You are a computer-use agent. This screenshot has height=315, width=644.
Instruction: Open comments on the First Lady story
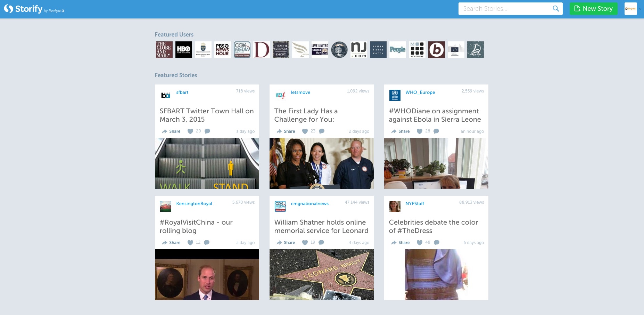[322, 131]
